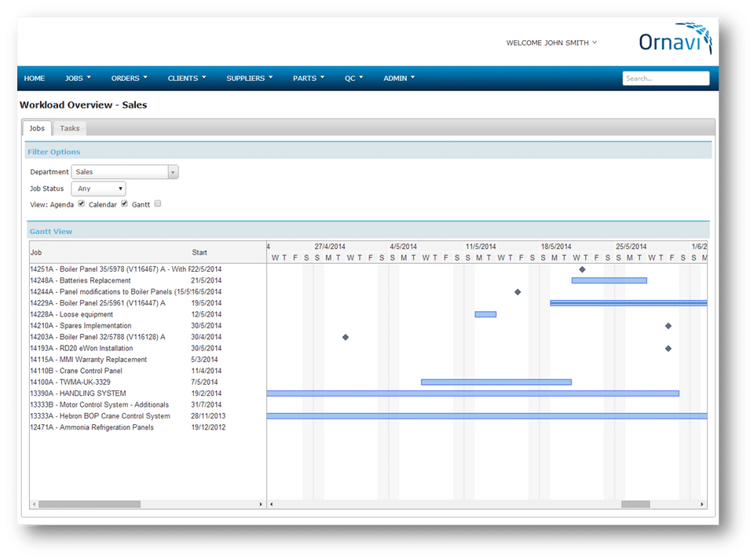This screenshot has width=754, height=560.
Task: Click the Ornavi logo
Action: (x=675, y=38)
